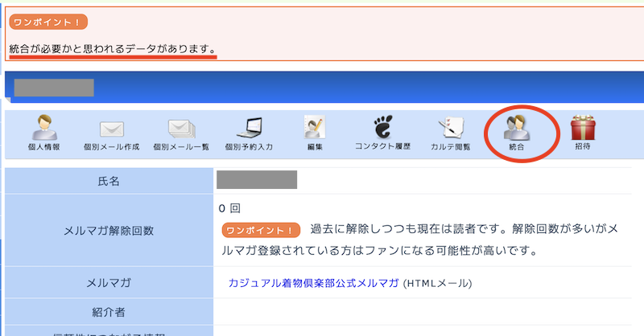Click the メルマガ row label

pos(109,283)
